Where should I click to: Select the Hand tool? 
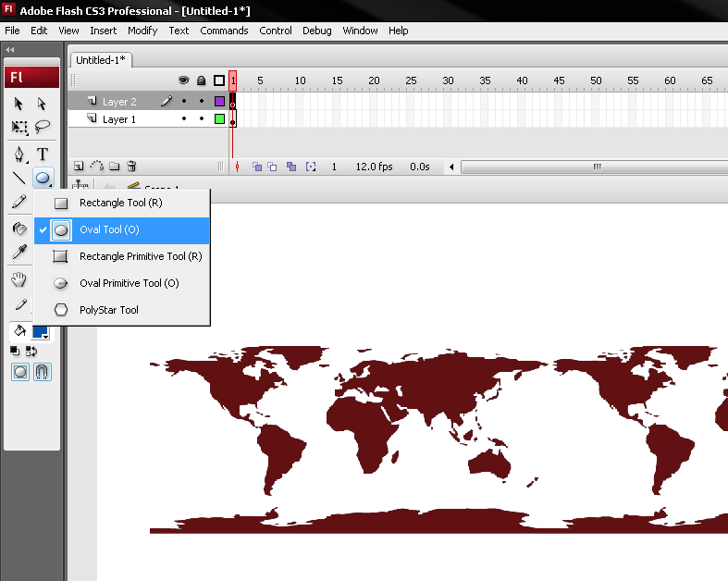(x=19, y=279)
